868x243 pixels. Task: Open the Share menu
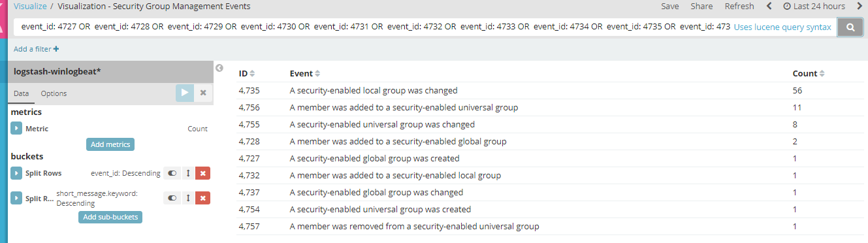pos(702,6)
